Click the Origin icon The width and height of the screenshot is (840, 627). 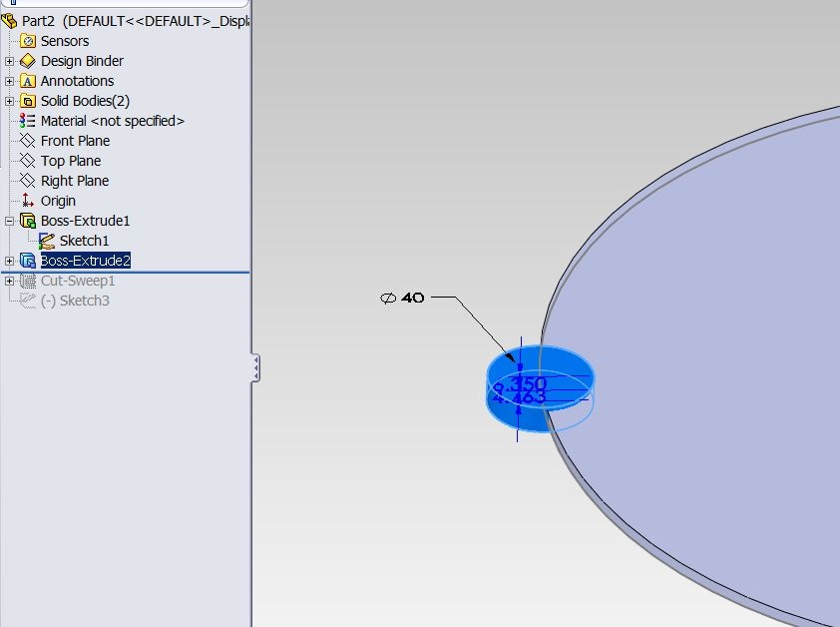[x=27, y=201]
